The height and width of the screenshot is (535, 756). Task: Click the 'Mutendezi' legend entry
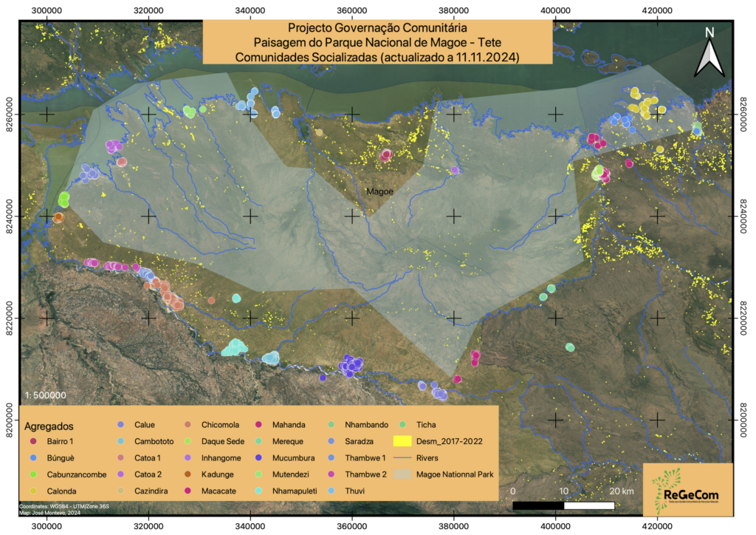pos(283,474)
